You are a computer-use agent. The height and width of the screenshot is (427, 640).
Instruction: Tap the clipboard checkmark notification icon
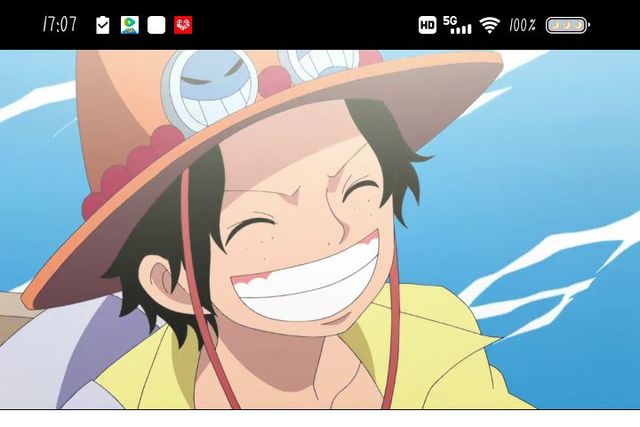click(103, 25)
